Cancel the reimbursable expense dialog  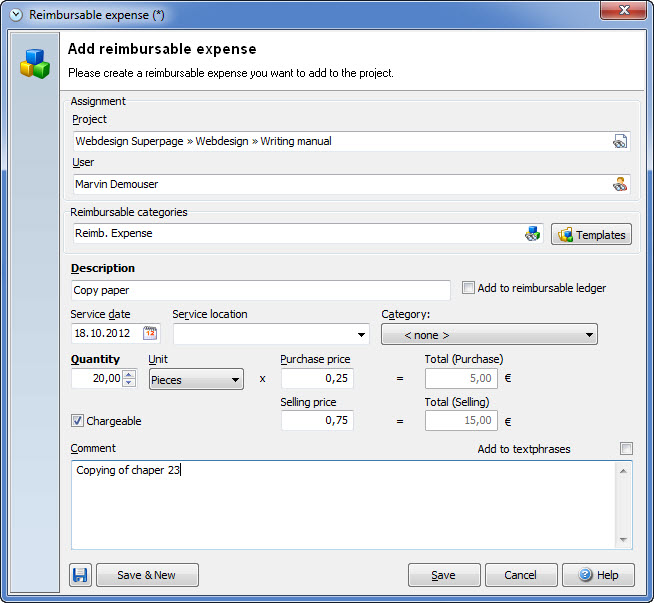(521, 575)
